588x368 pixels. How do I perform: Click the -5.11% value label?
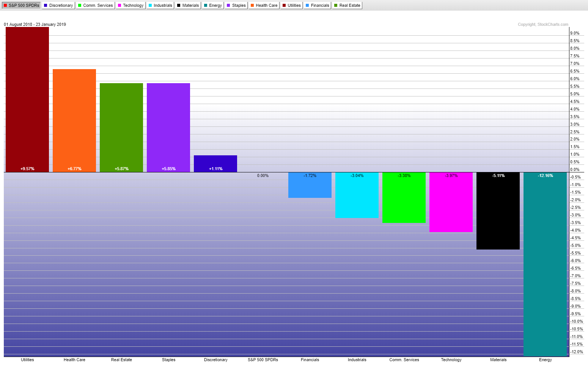pos(498,175)
